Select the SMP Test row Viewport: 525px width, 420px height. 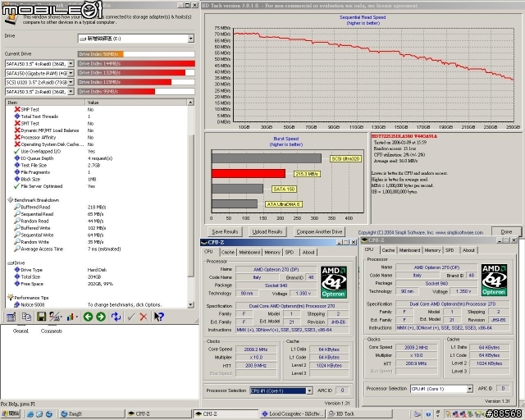[97, 110]
